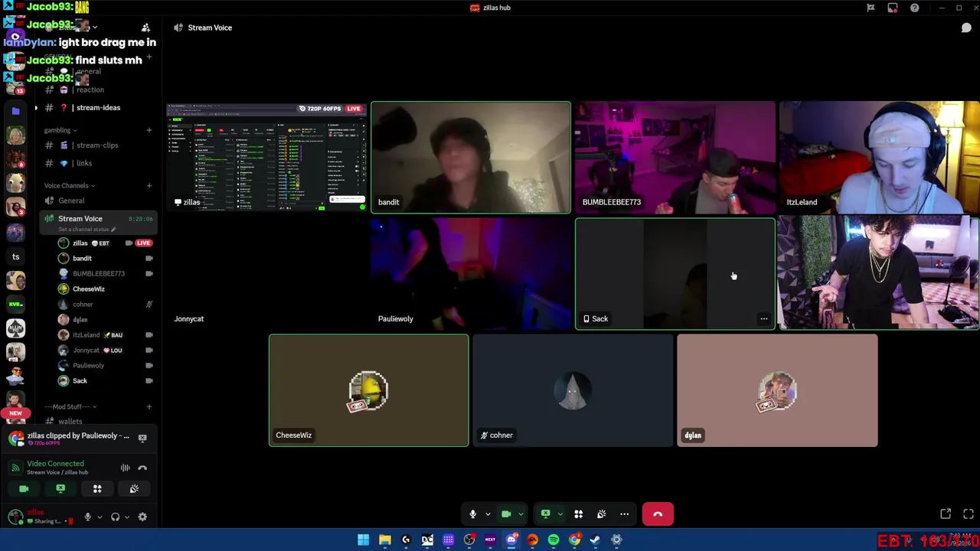Open the KVB server icon
The image size is (980, 551).
(x=15, y=304)
